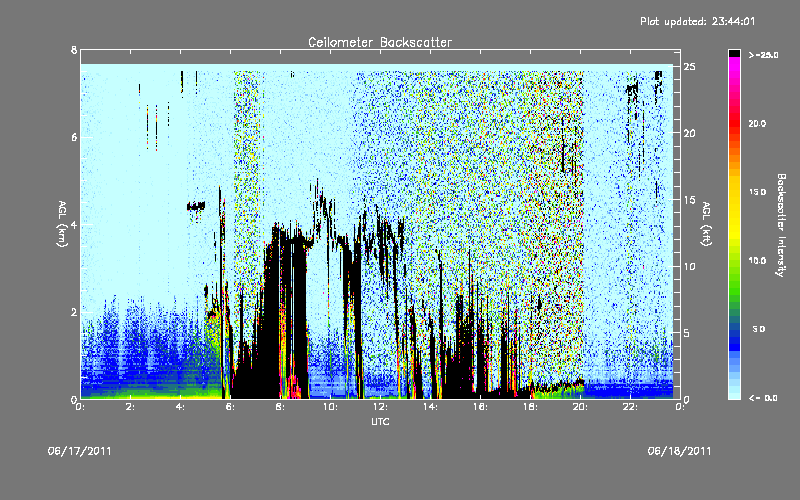The width and height of the screenshot is (800, 500).
Task: Click the 22: tick on the UTC axis
Action: tap(630, 407)
